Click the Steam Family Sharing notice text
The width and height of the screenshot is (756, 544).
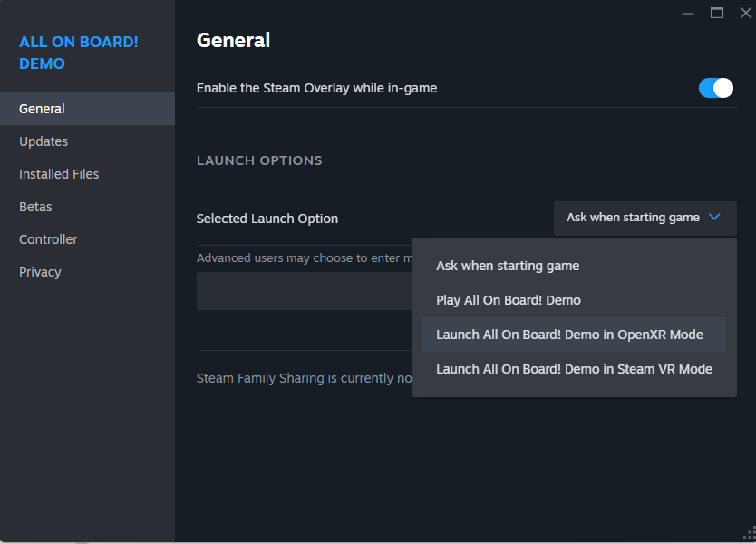(305, 378)
